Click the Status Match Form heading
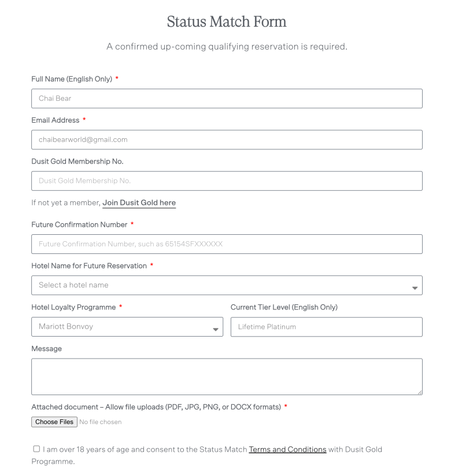The image size is (451, 476). [x=227, y=21]
